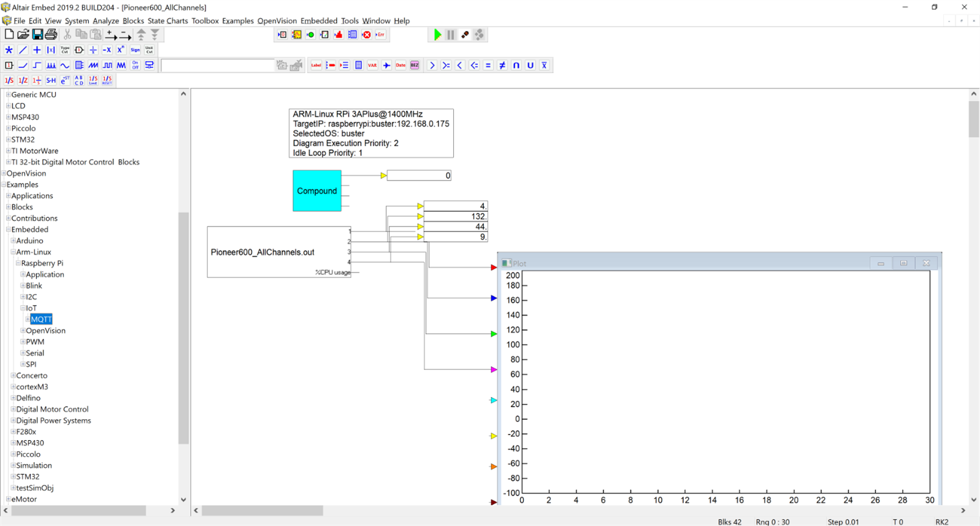980x526 pixels.
Task: Insert a multiply block (asterisk icon)
Action: [9, 50]
